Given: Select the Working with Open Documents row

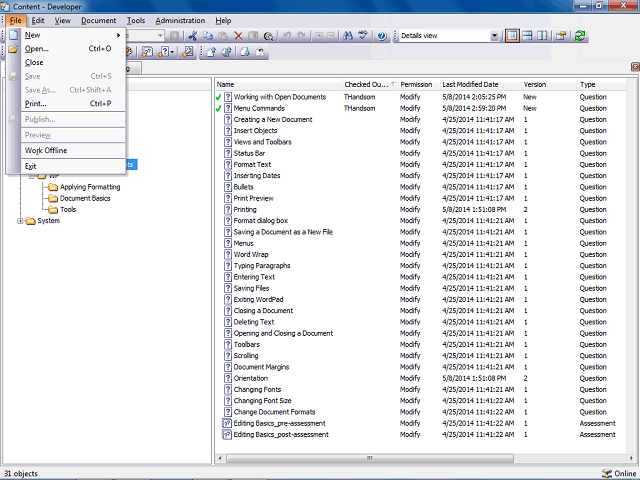Looking at the screenshot, I should tap(420, 97).
